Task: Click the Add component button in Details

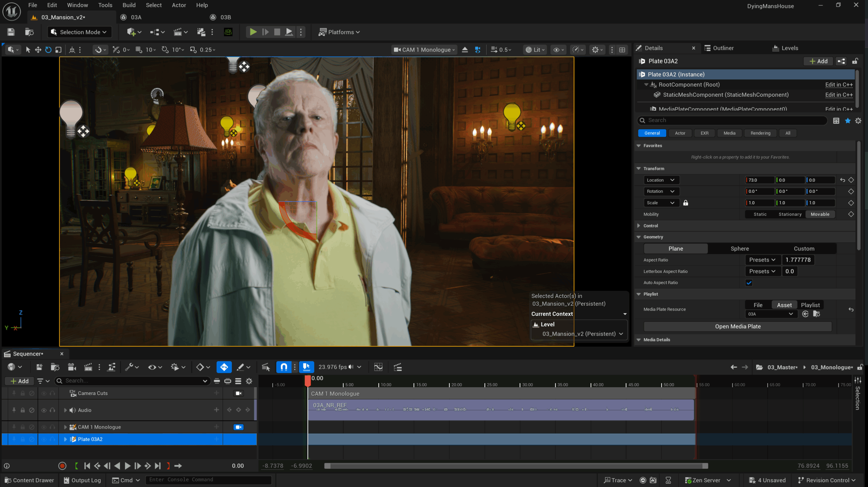Action: coord(818,61)
